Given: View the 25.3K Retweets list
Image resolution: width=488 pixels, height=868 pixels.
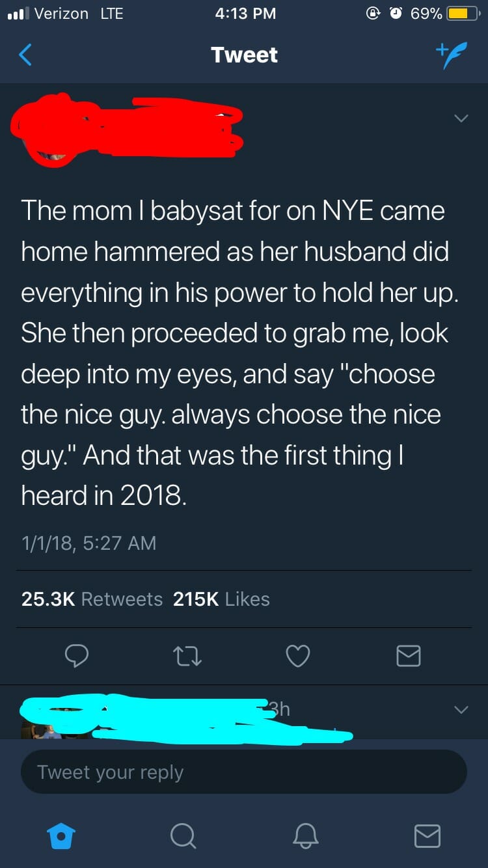Looking at the screenshot, I should 92,599.
